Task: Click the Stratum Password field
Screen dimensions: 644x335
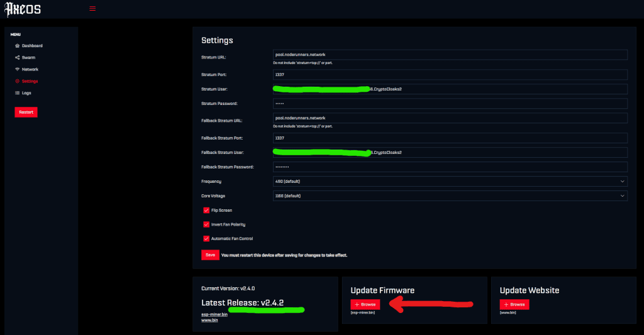Action: coord(450,104)
